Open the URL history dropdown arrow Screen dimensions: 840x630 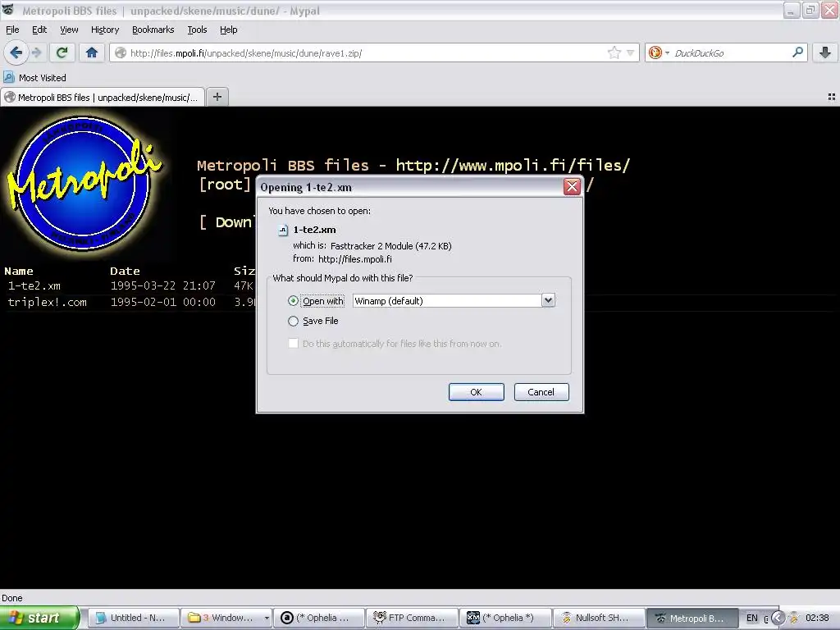[x=631, y=52]
